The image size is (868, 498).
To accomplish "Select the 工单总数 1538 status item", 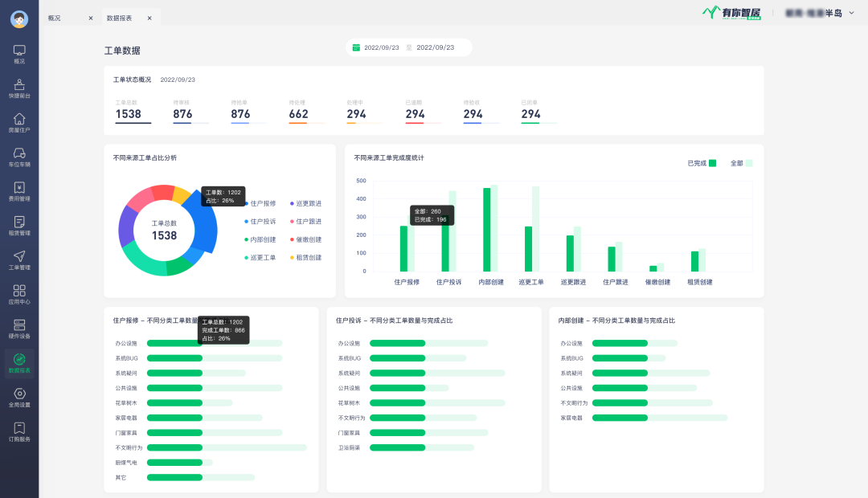I will click(x=133, y=111).
